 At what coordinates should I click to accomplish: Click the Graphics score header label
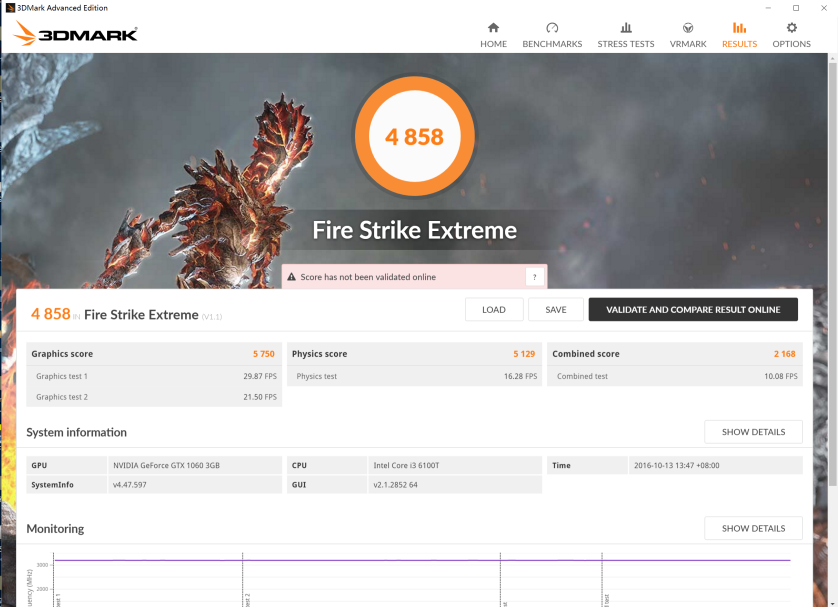[x=62, y=354]
